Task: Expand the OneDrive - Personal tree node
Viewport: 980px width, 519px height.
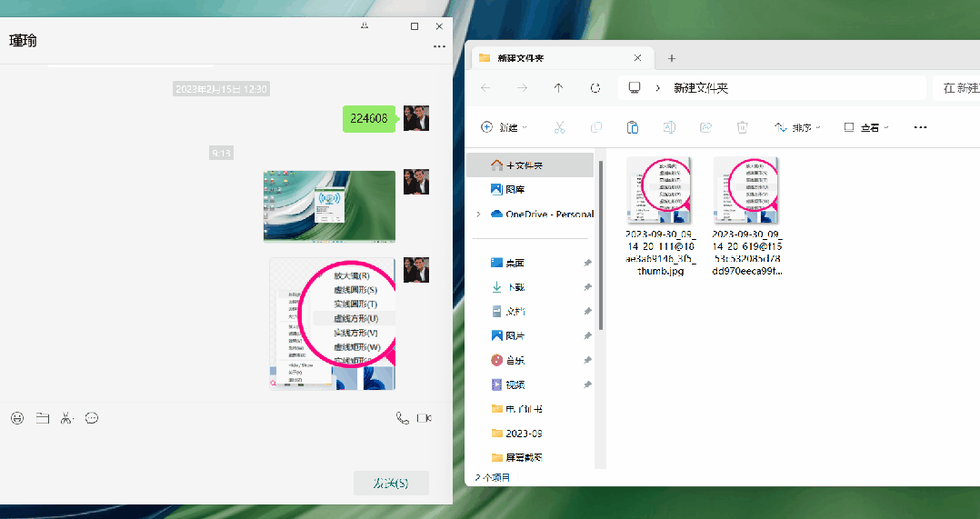Action: pos(479,214)
